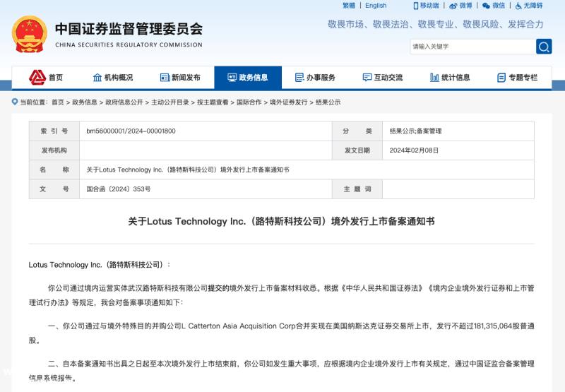Click the Weibo icon

(453, 6)
